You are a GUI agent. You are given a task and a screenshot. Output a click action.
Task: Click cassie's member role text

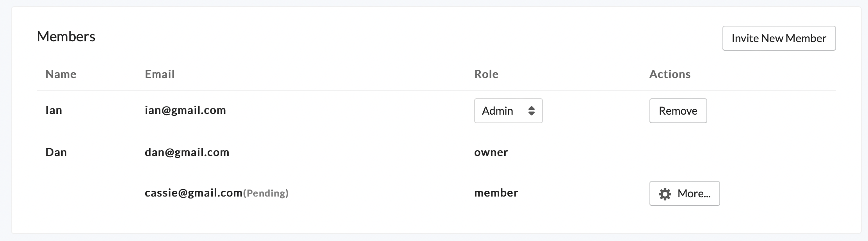click(x=496, y=193)
